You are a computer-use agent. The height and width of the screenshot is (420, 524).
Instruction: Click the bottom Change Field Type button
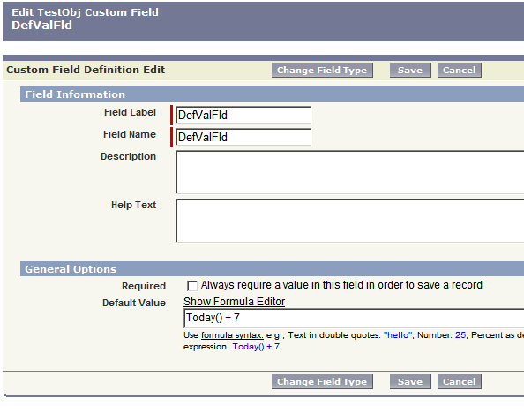322,381
